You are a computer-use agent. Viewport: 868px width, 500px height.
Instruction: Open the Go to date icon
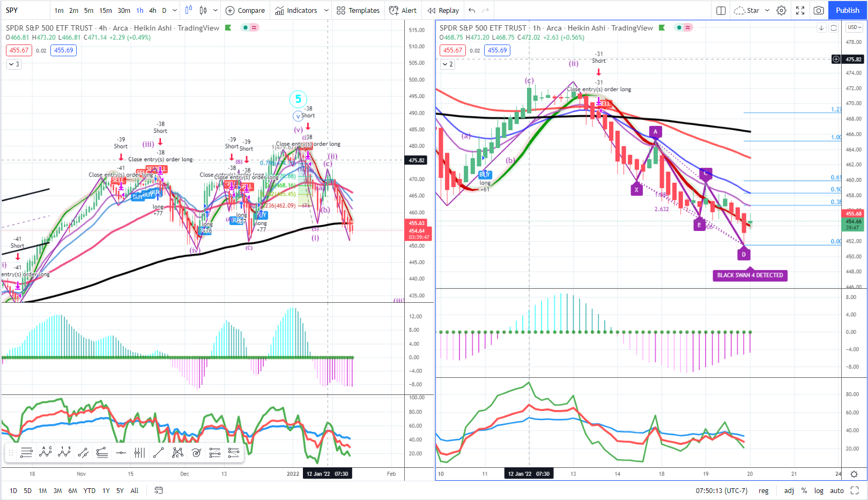[158, 490]
